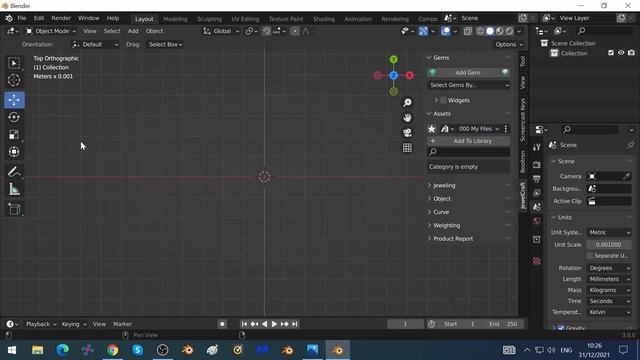Click the End frame 250 field
Viewport: 640px width, 360px height.
503,324
